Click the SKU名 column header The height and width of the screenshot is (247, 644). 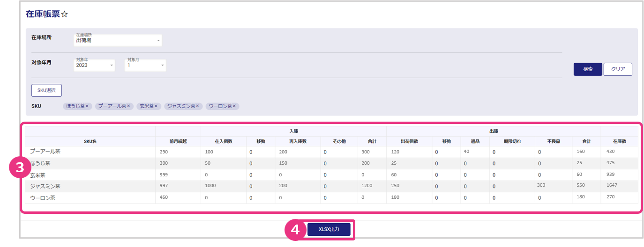[90, 141]
